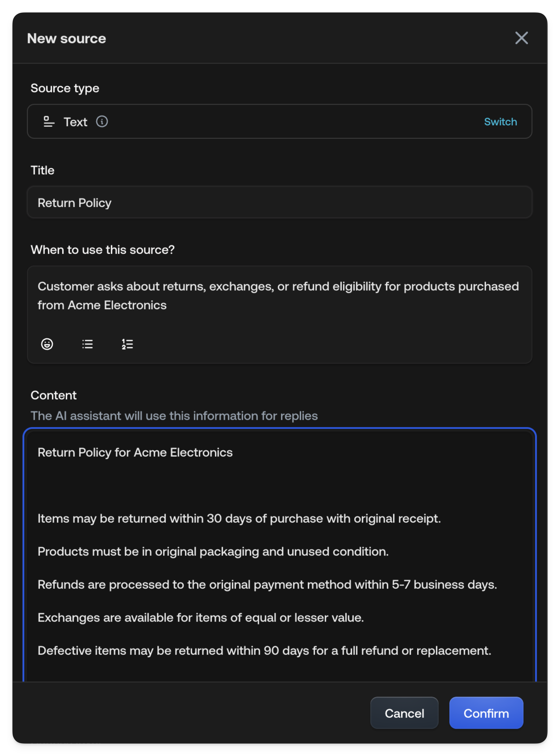Confirm adding the new source
The width and height of the screenshot is (560, 756).
click(486, 713)
